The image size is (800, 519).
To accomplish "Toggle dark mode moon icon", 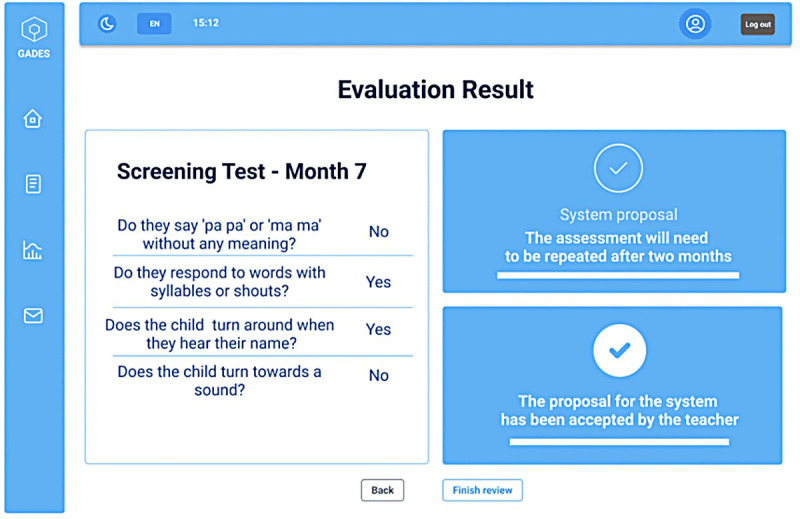I will (x=107, y=23).
